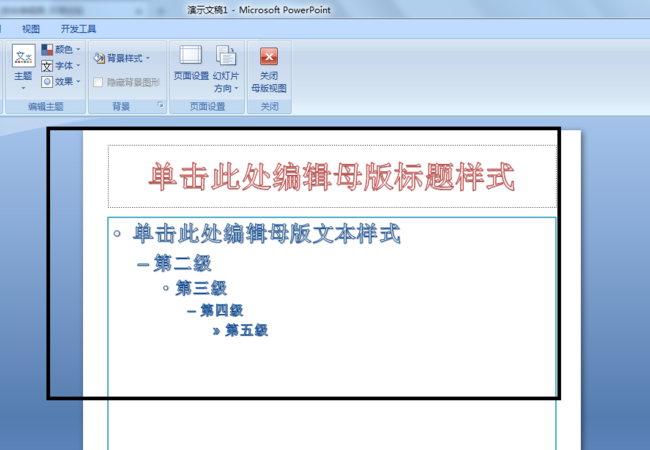650x450 pixels.
Task: Click the 效果 effects icon
Action: click(47, 82)
